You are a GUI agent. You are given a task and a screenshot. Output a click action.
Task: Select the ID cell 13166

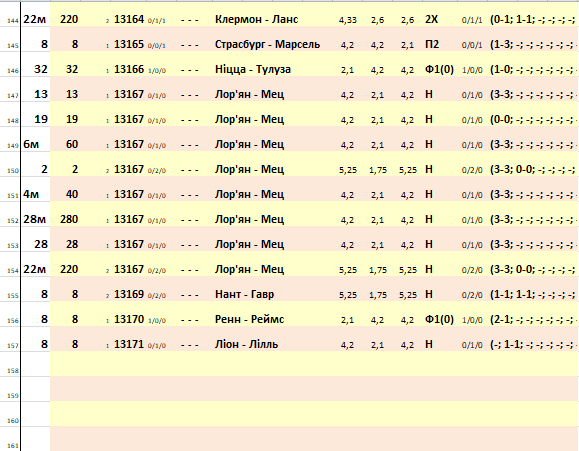coord(129,69)
